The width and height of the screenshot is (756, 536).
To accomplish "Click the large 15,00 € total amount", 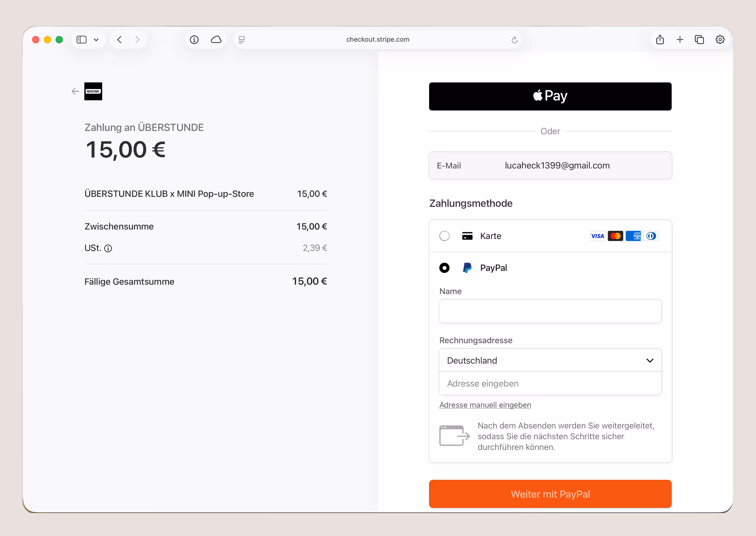I will pyautogui.click(x=125, y=150).
